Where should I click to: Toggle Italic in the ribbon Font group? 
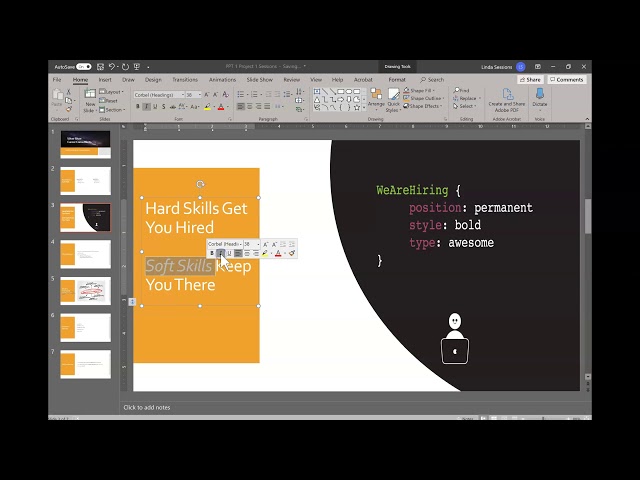[x=146, y=107]
